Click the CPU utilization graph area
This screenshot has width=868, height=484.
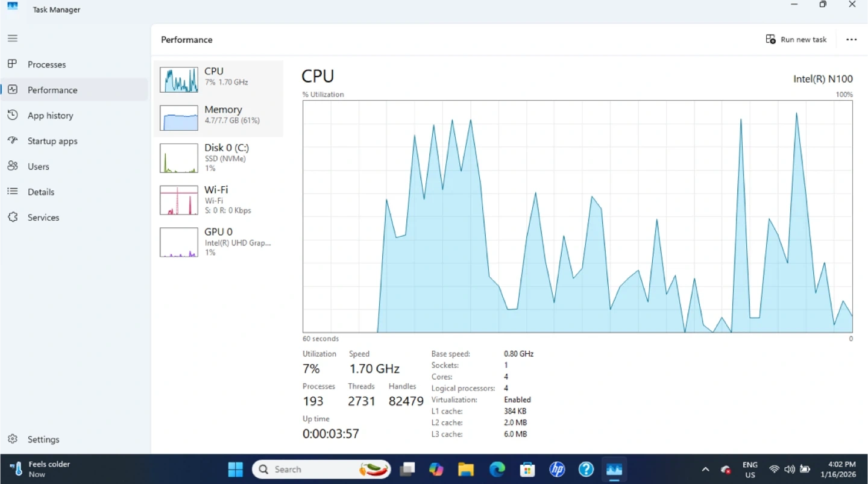click(577, 216)
